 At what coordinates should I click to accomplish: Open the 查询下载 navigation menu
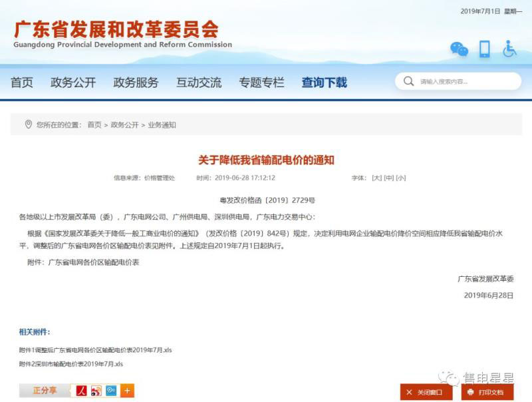(x=324, y=83)
